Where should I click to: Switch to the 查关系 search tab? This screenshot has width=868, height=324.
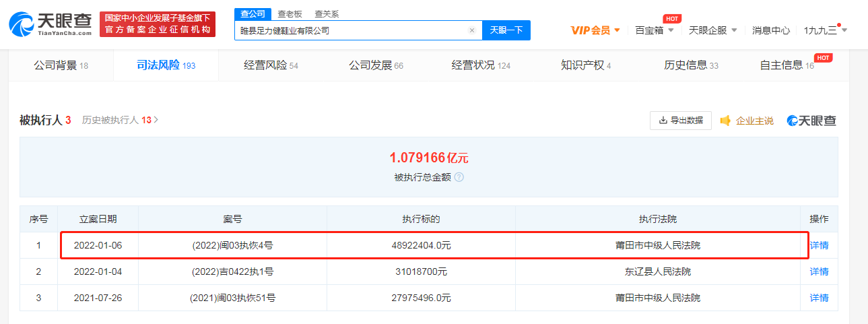(327, 13)
